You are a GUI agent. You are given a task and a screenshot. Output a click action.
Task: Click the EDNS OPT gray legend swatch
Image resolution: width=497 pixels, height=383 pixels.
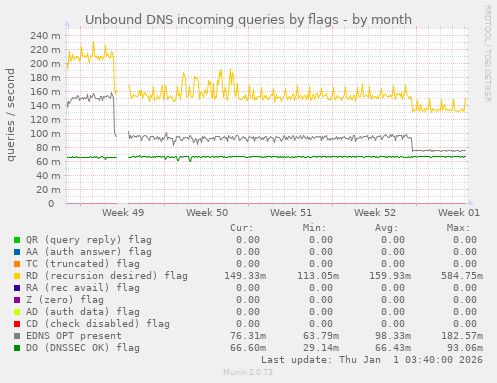pos(17,336)
